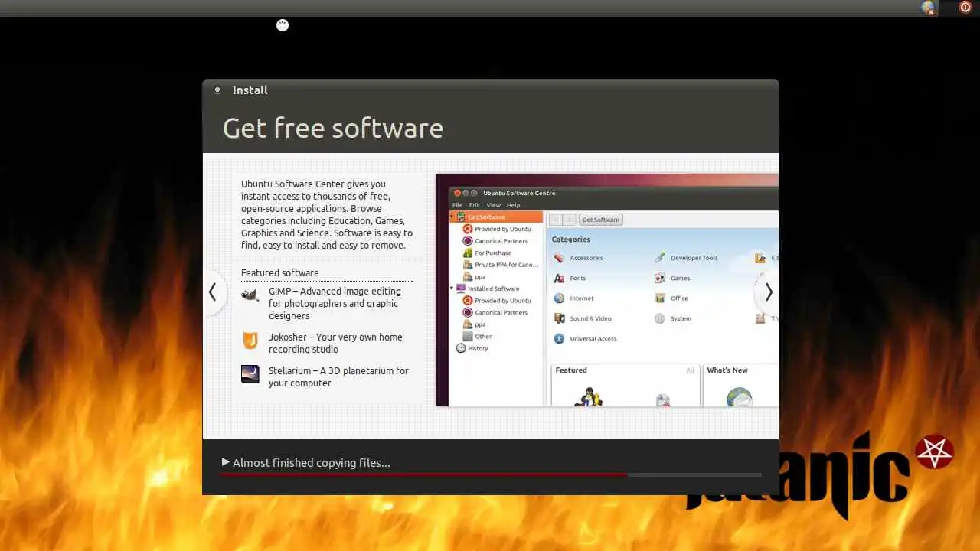Click the Office category icon

660,298
